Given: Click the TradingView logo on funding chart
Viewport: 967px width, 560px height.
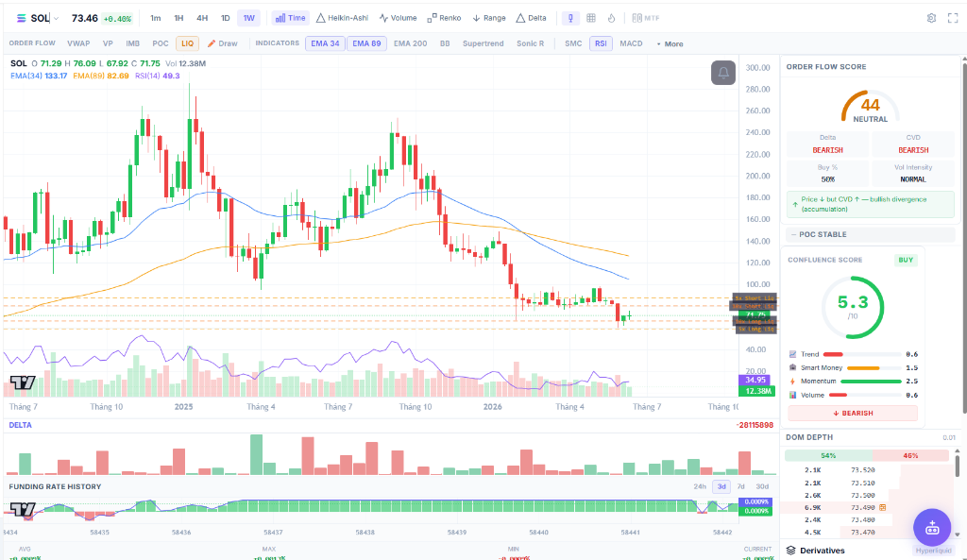Looking at the screenshot, I should point(23,509).
